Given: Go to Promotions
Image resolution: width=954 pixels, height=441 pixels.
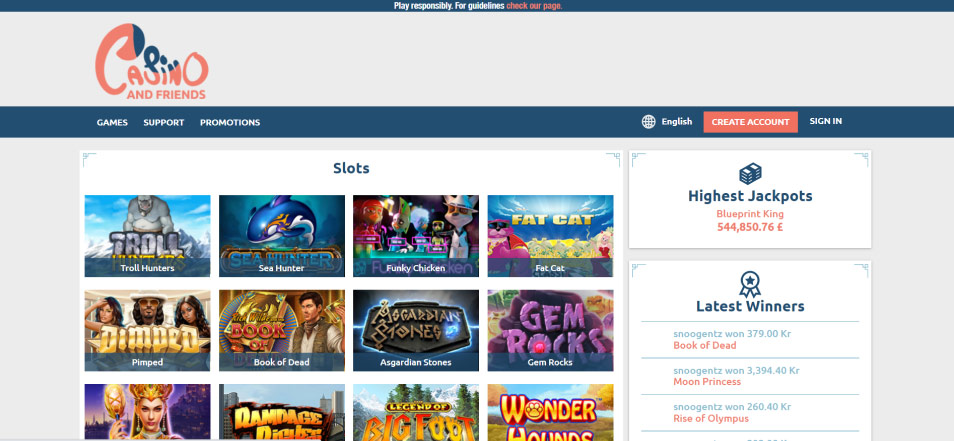Looking at the screenshot, I should coord(230,122).
